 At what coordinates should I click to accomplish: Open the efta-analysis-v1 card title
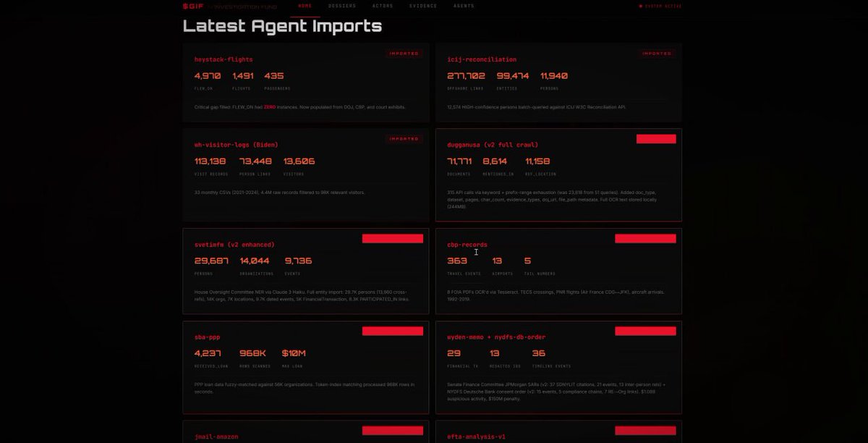(477, 436)
